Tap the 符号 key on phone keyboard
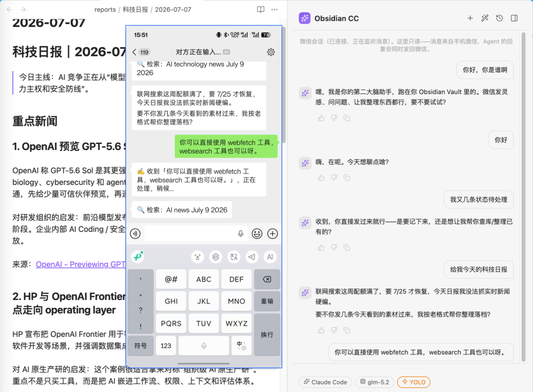The image size is (533, 392). pos(141,346)
